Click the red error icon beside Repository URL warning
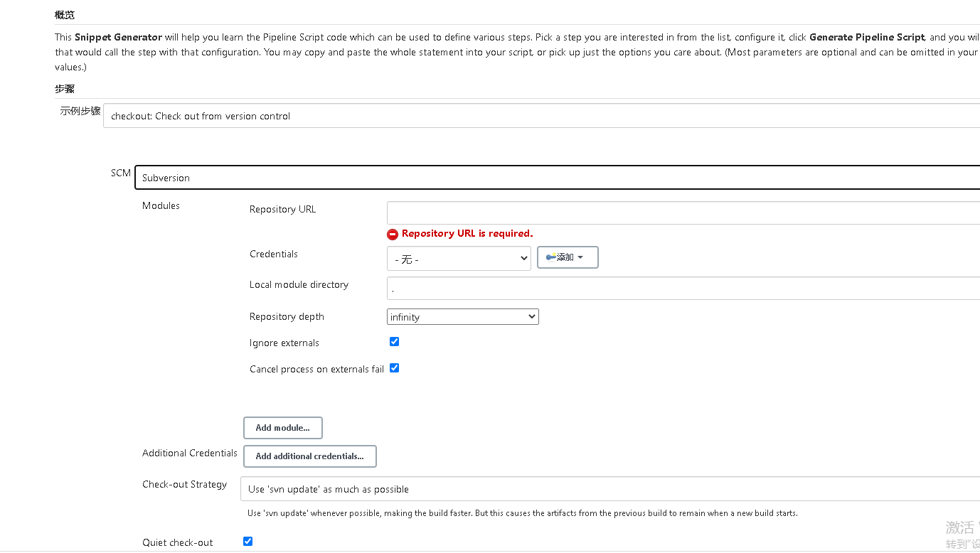 [x=393, y=234]
